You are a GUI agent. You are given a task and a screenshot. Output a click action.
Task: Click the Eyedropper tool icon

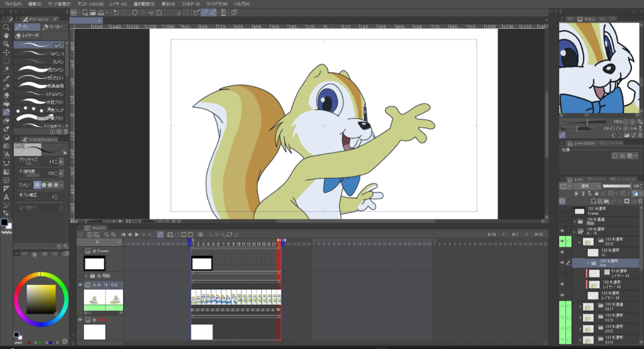pos(6,78)
